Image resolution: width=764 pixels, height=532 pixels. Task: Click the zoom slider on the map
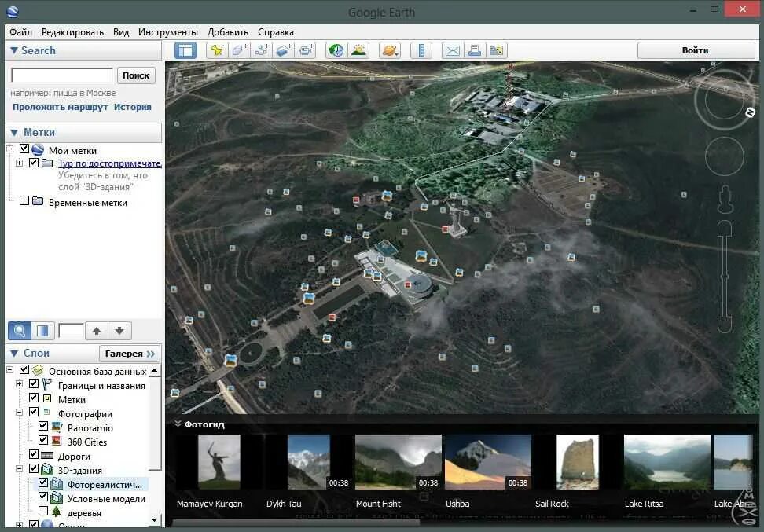point(725,277)
